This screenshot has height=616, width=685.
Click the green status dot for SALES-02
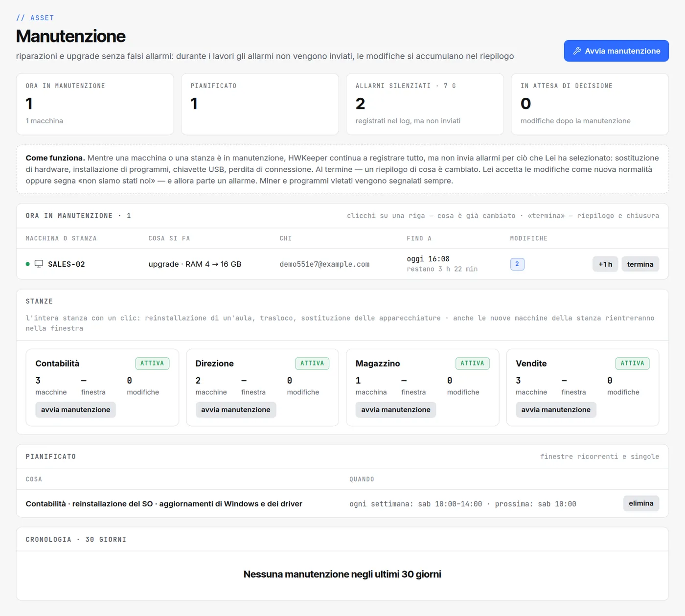click(28, 264)
